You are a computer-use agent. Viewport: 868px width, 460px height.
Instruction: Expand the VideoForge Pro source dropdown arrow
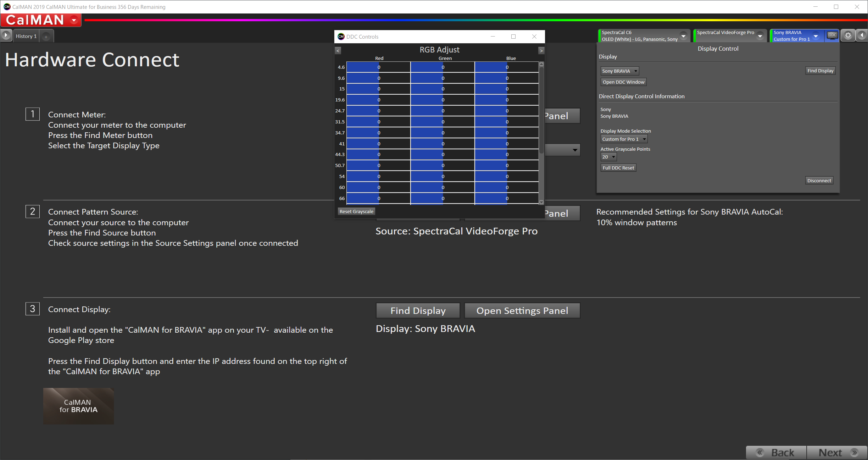760,36
